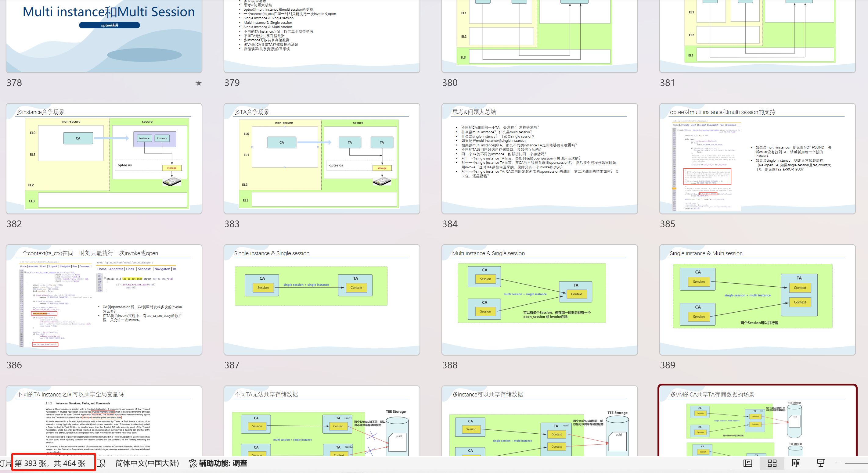Click the accessibility checker icon
This screenshot has width=868, height=473.
click(x=193, y=464)
